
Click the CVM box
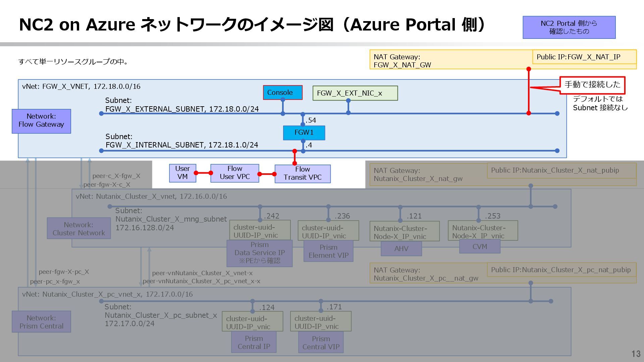coord(480,247)
